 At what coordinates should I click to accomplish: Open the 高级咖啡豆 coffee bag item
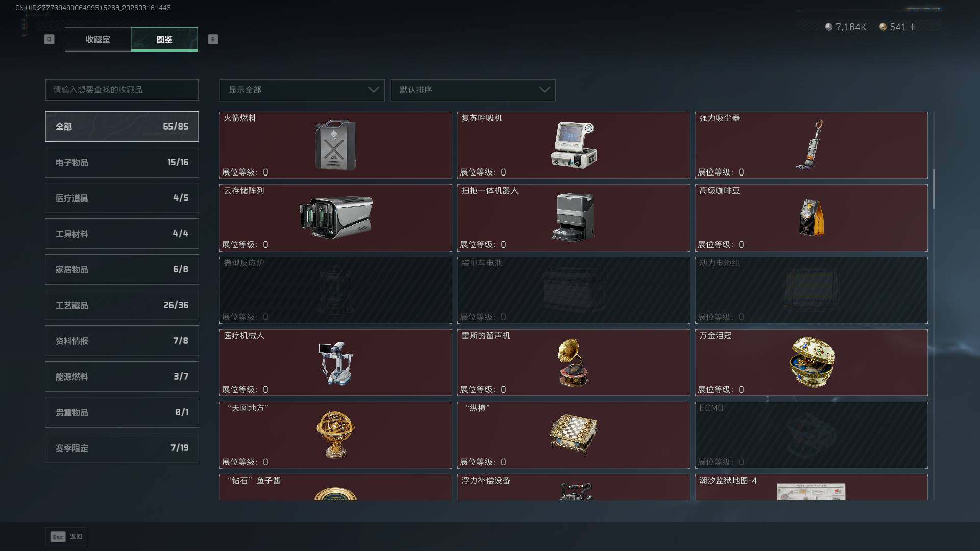point(811,218)
